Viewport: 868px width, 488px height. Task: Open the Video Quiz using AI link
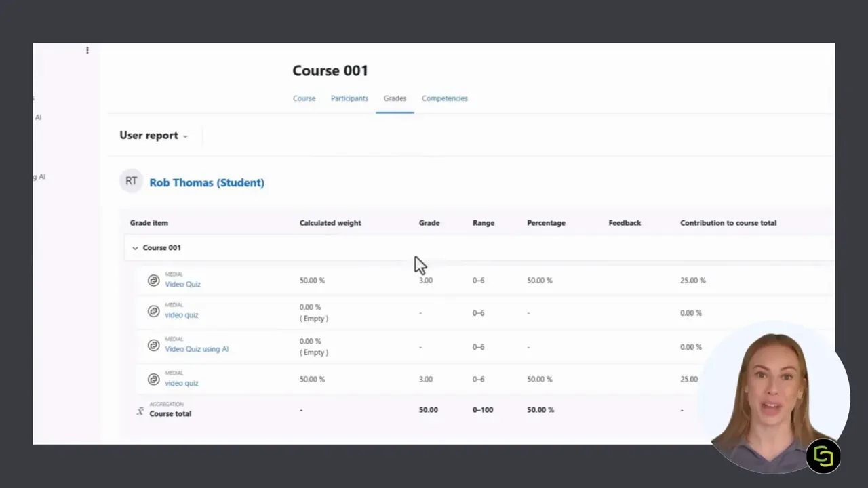tap(197, 349)
